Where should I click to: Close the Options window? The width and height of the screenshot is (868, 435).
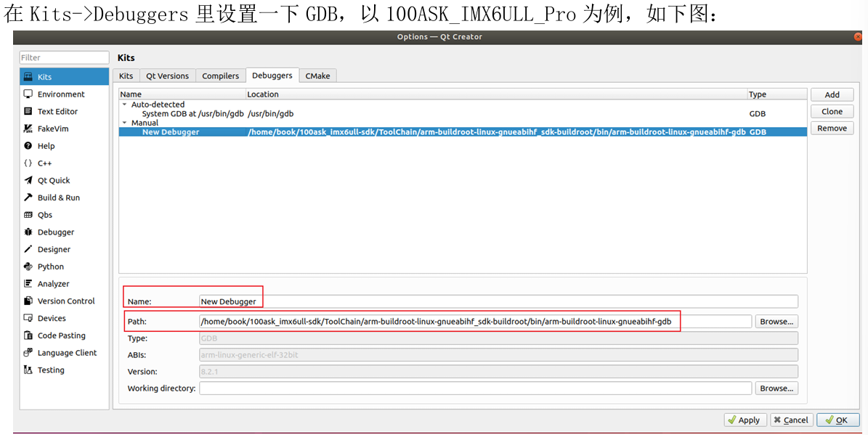pyautogui.click(x=859, y=36)
